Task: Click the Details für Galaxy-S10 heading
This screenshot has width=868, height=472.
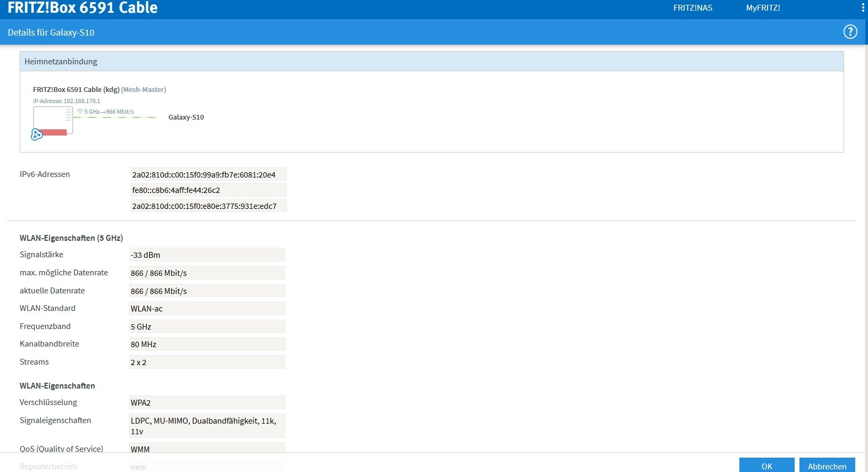Action: 51,32
